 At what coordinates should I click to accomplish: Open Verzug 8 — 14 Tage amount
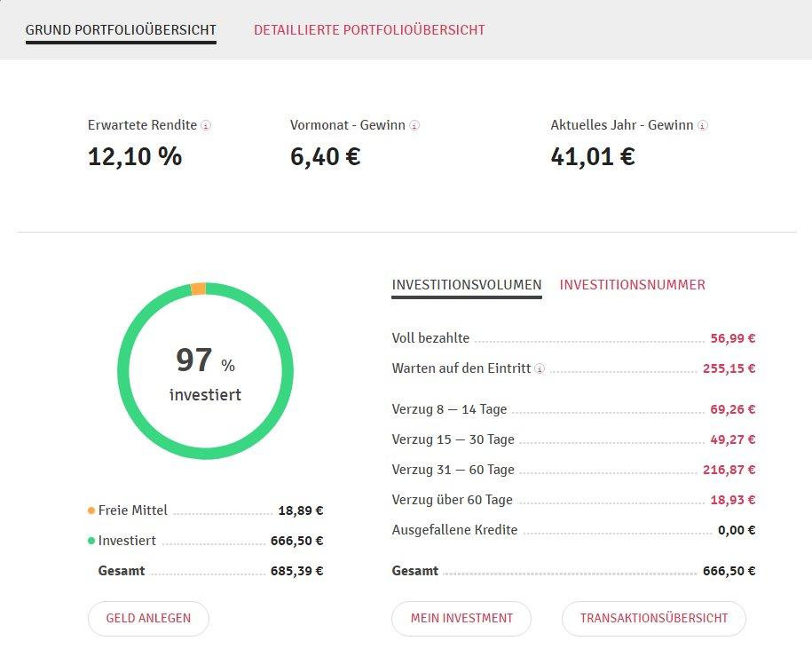(x=732, y=410)
